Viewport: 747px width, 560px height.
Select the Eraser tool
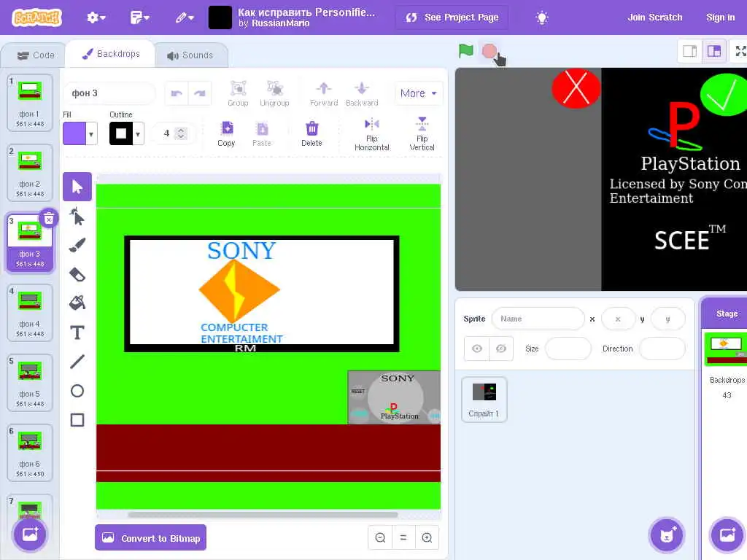tap(77, 274)
